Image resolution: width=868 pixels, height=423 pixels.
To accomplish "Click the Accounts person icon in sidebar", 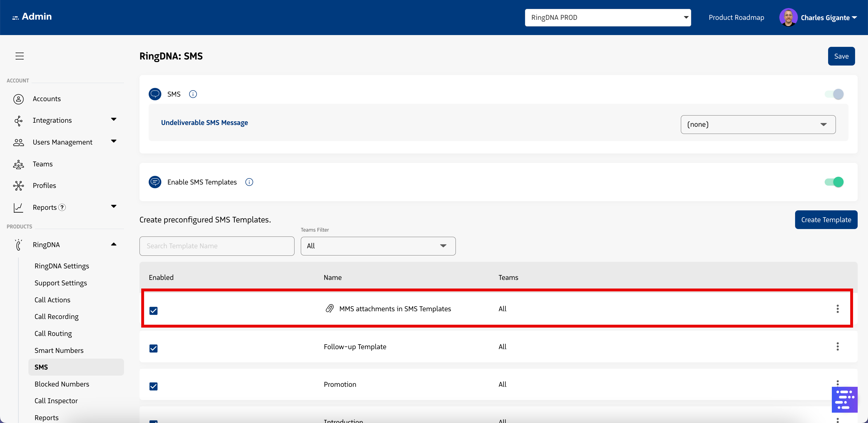I will [x=19, y=99].
